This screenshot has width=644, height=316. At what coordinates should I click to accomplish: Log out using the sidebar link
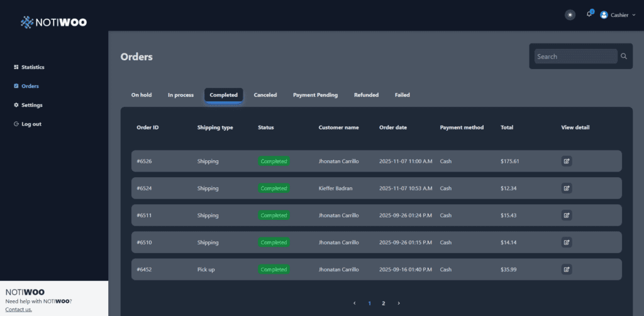point(28,124)
